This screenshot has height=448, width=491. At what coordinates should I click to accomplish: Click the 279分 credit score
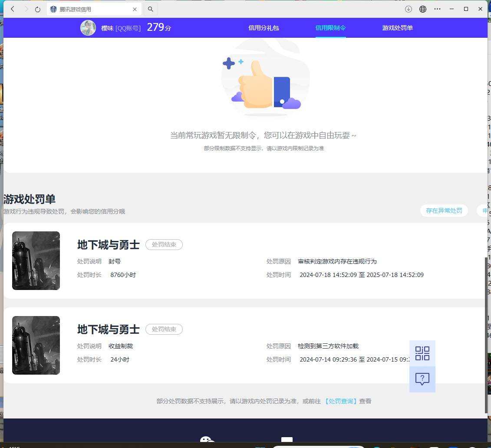tap(159, 27)
